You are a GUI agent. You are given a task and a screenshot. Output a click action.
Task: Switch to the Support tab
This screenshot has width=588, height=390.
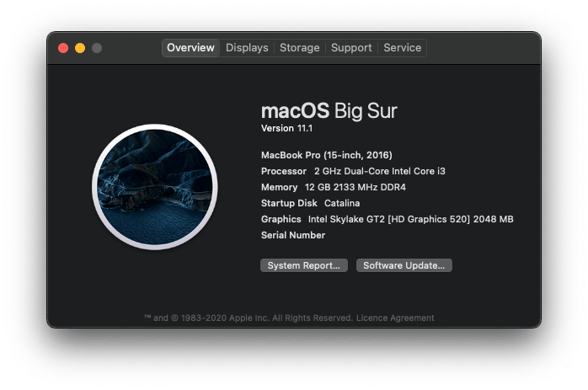(351, 48)
